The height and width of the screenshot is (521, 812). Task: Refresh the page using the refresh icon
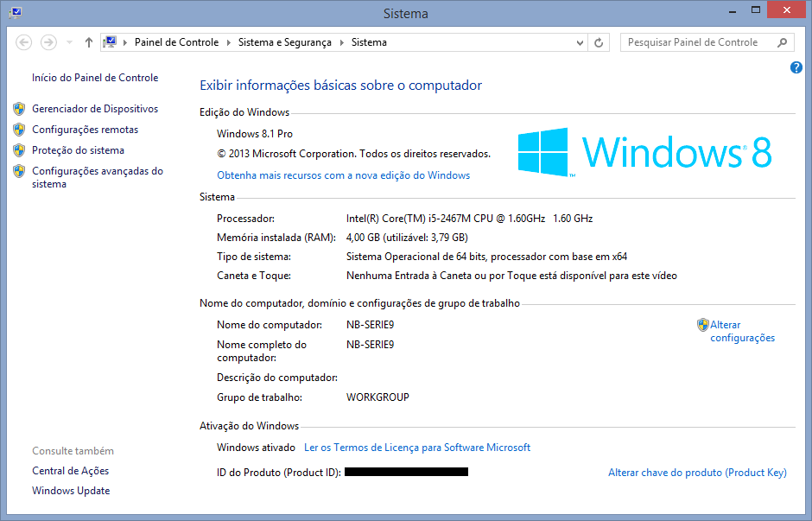tap(599, 41)
